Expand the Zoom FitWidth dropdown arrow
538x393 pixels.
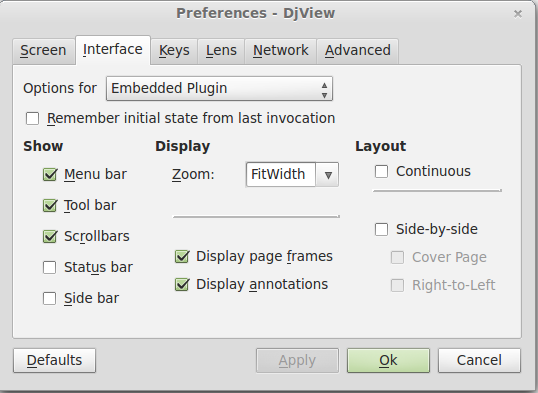point(327,175)
